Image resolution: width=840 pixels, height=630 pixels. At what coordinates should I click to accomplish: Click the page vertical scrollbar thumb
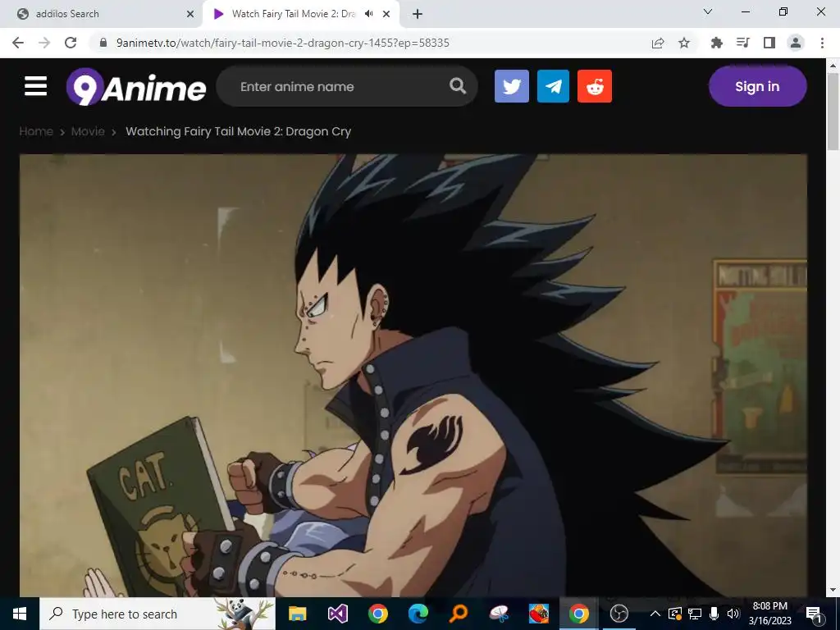(833, 112)
